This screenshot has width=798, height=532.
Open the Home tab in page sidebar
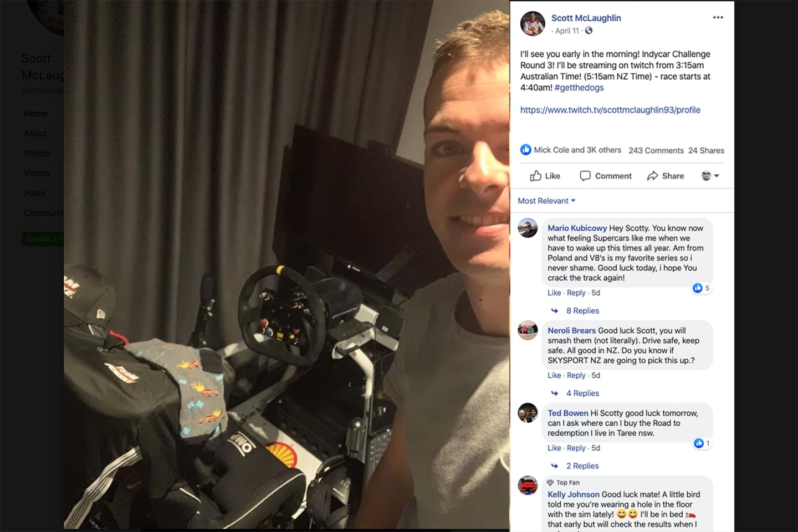pos(35,114)
